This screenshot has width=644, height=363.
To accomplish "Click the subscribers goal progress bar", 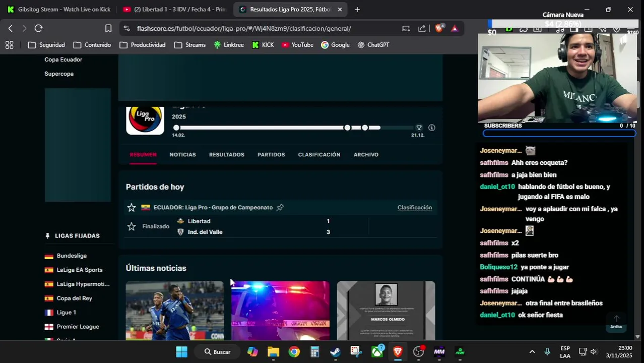I will [559, 134].
